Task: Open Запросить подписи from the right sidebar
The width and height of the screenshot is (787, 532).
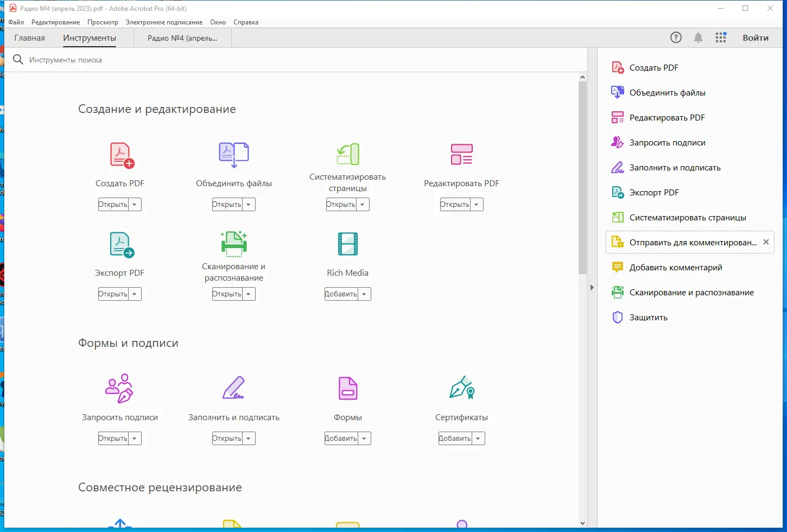Action: tap(667, 142)
